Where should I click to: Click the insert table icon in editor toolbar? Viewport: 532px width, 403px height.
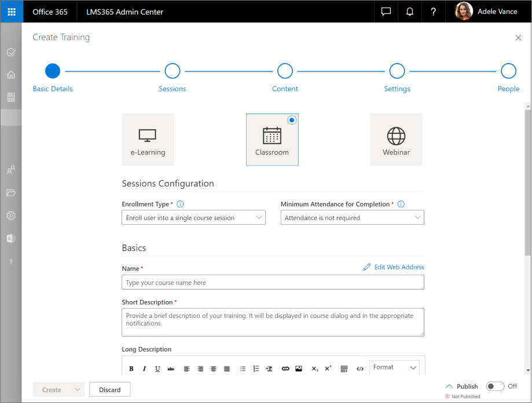(x=344, y=368)
